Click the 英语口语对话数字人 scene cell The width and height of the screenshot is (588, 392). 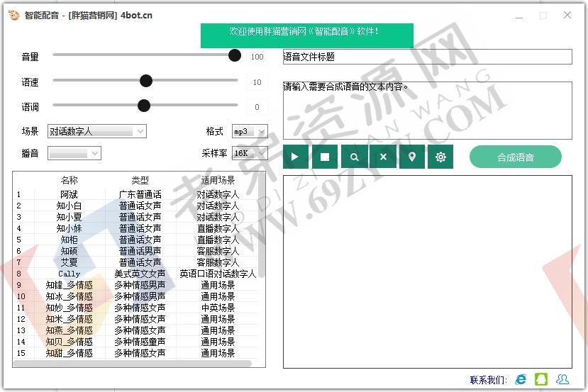(x=218, y=274)
